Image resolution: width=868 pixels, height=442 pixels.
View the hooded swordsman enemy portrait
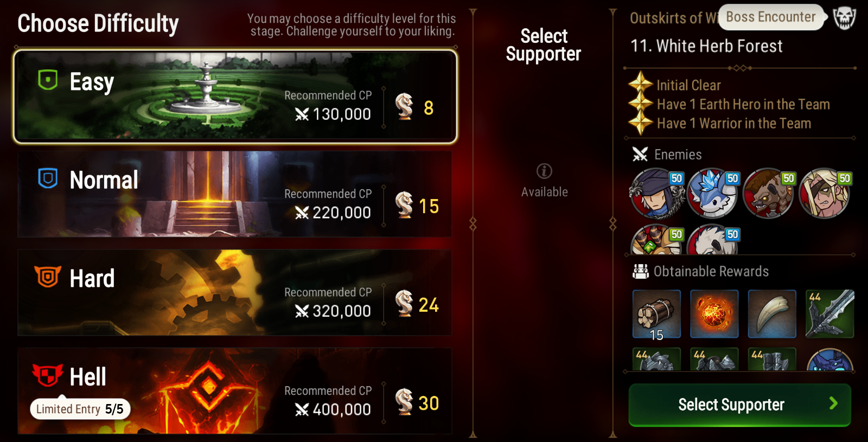point(656,194)
